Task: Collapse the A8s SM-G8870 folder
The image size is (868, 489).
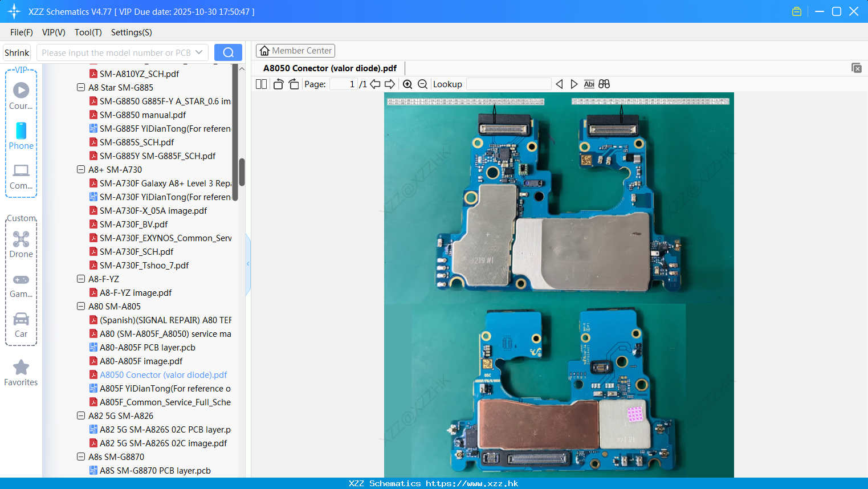Action: (x=81, y=457)
